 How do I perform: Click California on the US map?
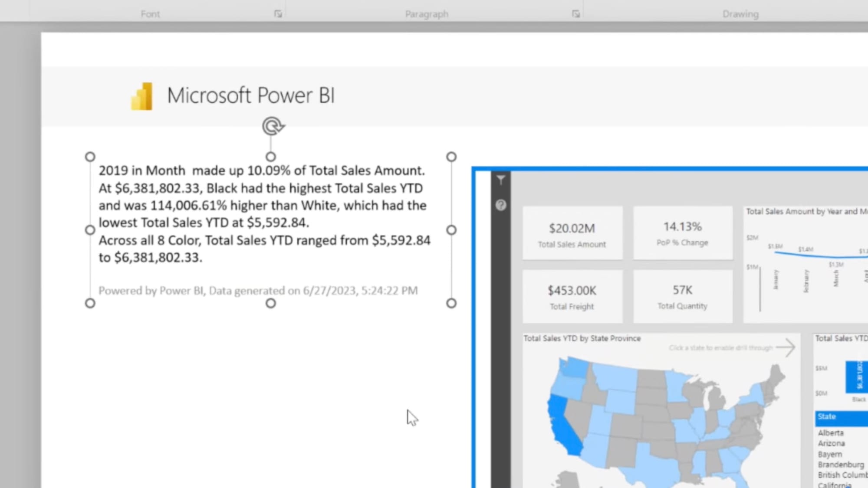pos(562,427)
